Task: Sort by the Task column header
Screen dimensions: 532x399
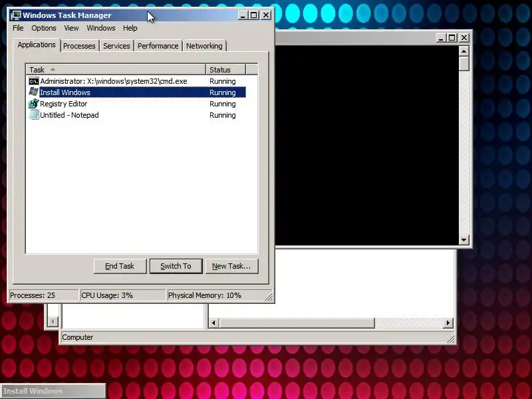Action: [116, 70]
